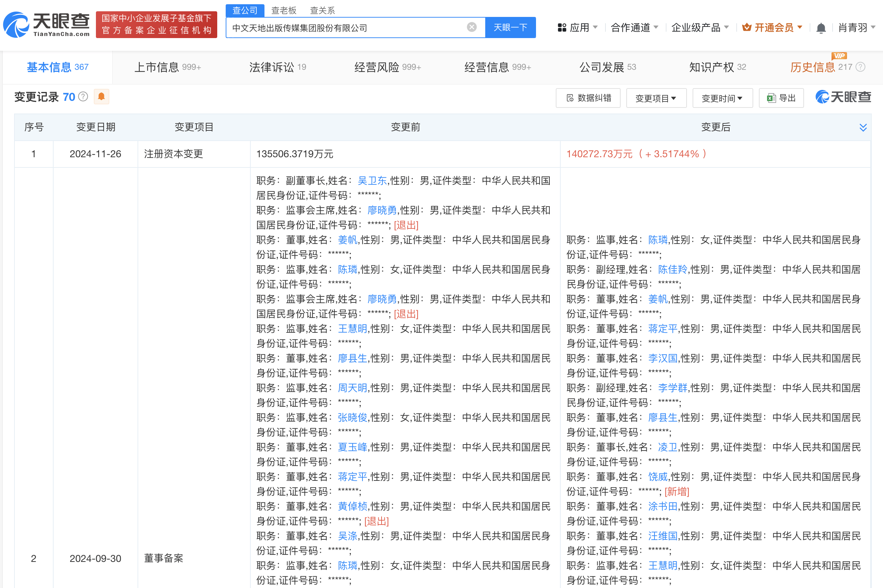The width and height of the screenshot is (883, 588).
Task: Open 李学群 profile link
Action: (672, 388)
